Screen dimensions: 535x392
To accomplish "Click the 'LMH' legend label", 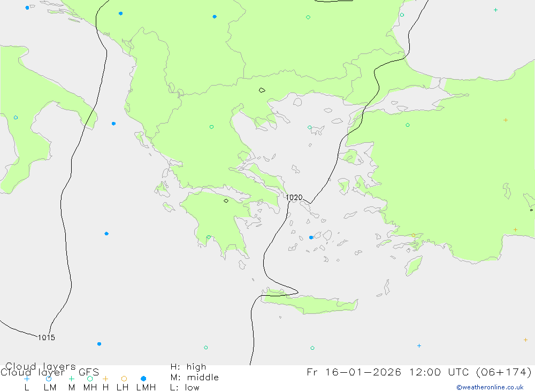I will click(x=146, y=388).
